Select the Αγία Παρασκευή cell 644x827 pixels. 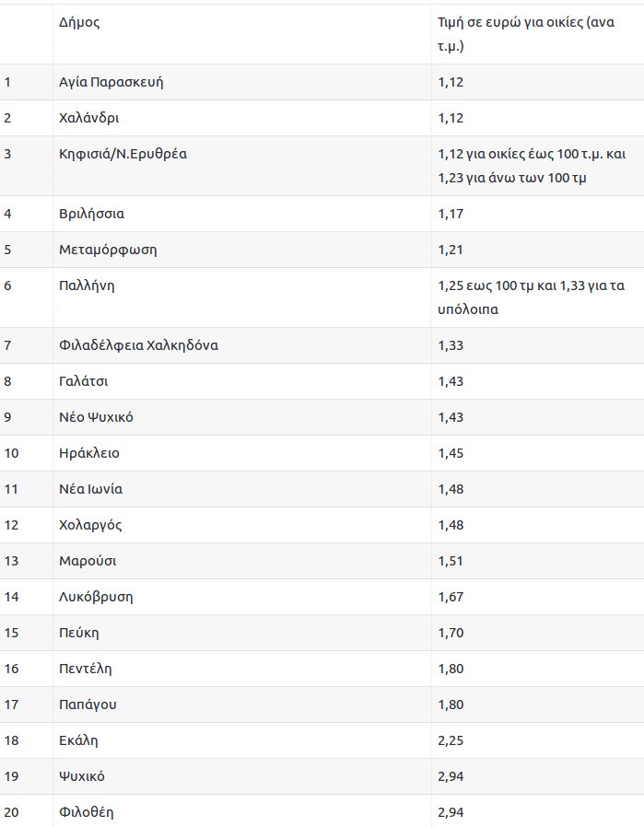(111, 83)
